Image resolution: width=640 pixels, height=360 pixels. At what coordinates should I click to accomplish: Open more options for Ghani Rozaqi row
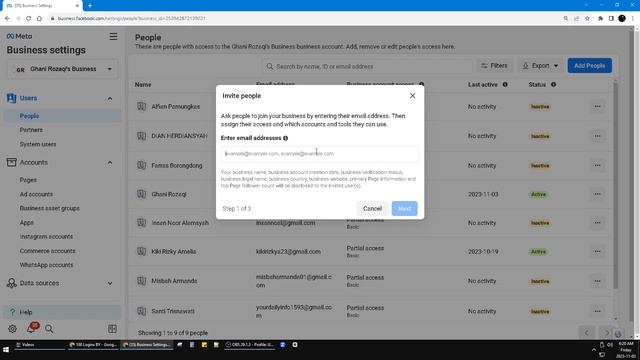(597, 194)
